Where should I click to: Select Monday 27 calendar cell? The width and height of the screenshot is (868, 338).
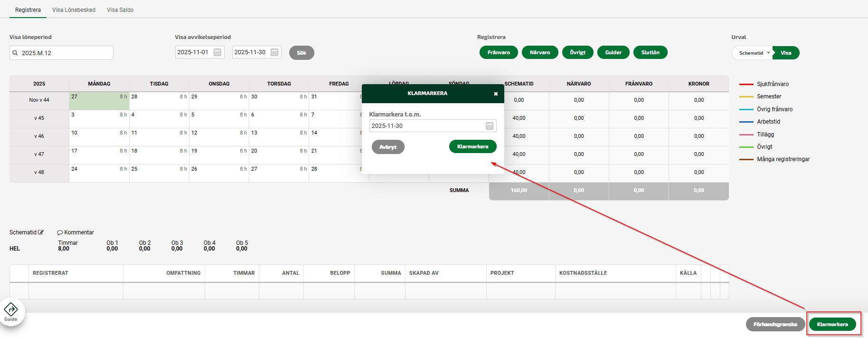click(99, 101)
